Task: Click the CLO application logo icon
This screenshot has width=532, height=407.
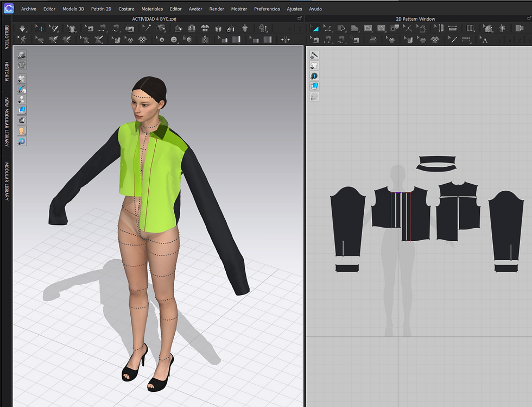Action: coord(8,9)
